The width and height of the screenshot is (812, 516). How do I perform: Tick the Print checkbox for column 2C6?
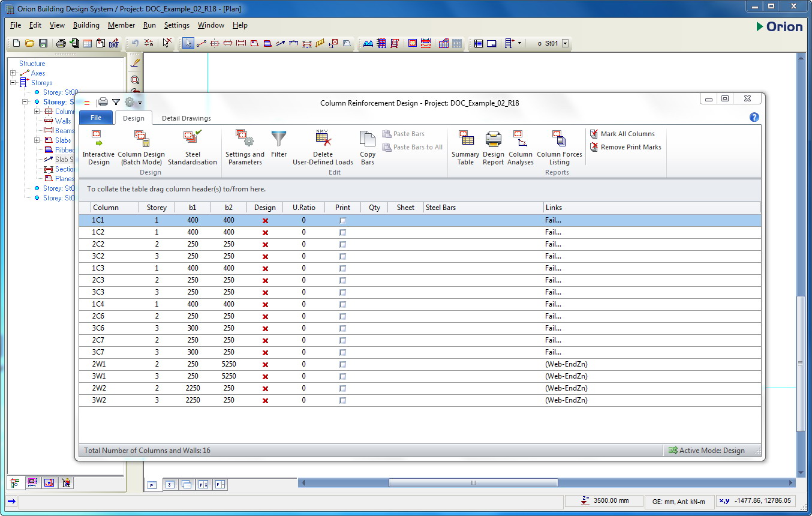pyautogui.click(x=342, y=317)
